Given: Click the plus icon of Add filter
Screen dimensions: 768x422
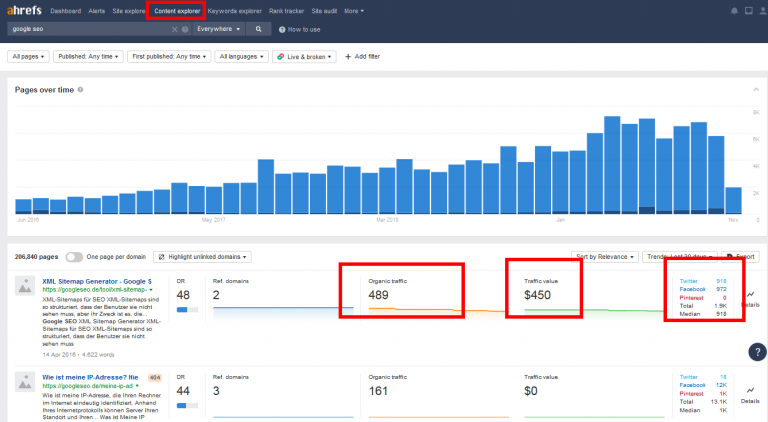Looking at the screenshot, I should click(348, 57).
